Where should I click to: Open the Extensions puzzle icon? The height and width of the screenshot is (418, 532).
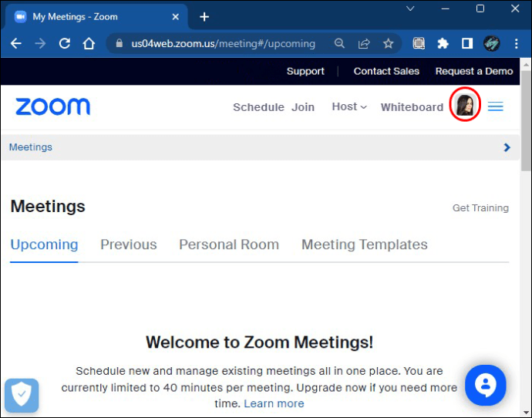click(443, 43)
